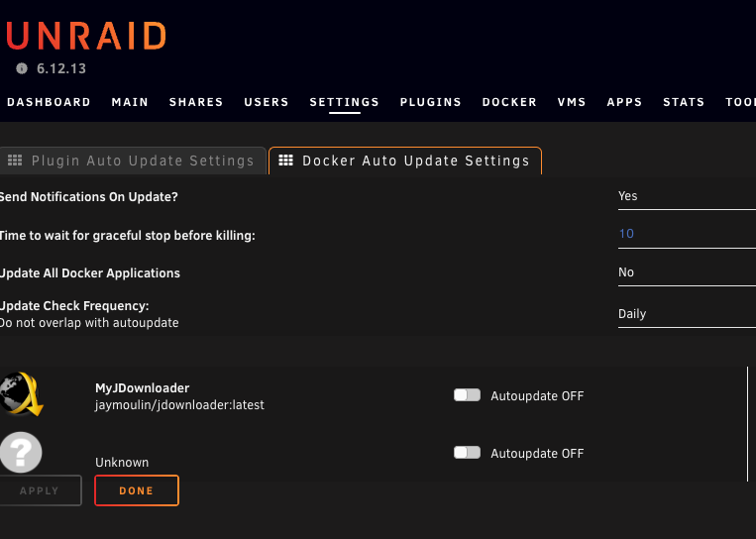This screenshot has height=539, width=756.
Task: Click Update All Docker Applications label
Action: pos(90,272)
